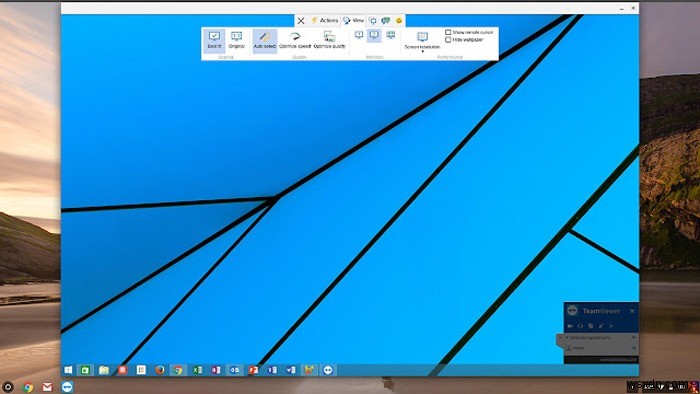Image resolution: width=700 pixels, height=394 pixels.
Task: Show all monitors icon in Monitors group
Action: tap(391, 35)
